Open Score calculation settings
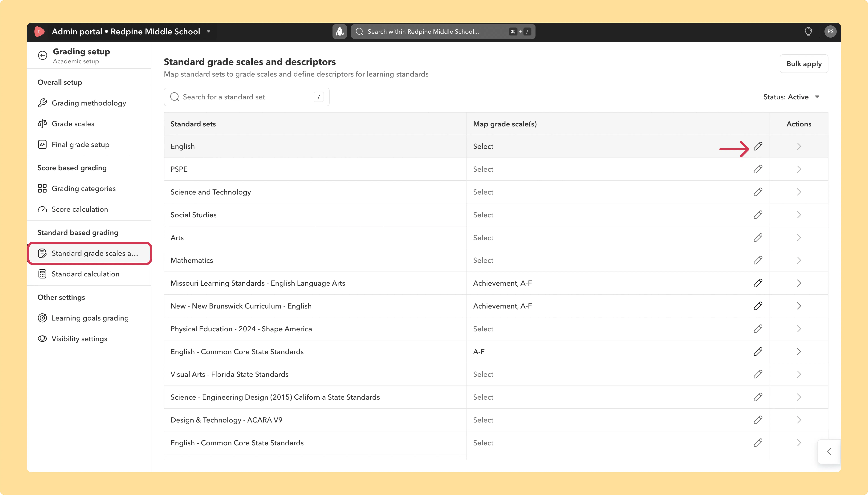The height and width of the screenshot is (495, 868). tap(89, 209)
